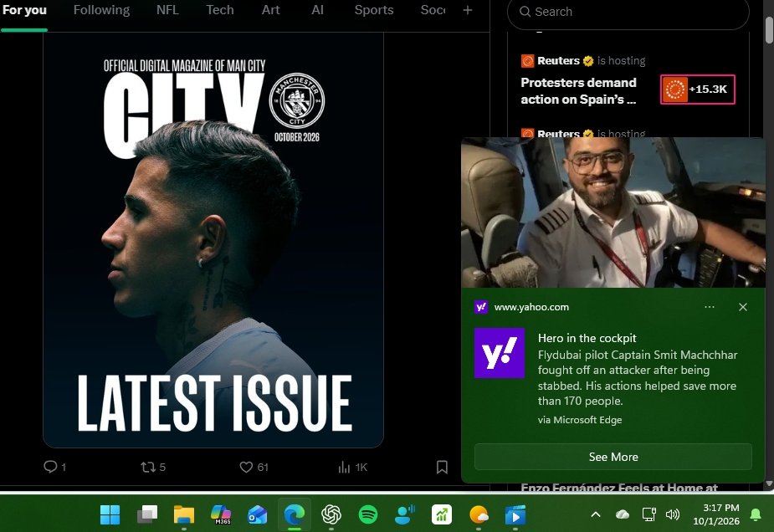774x532 pixels.
Task: Click the Hero in the cockpit title
Action: click(x=587, y=338)
